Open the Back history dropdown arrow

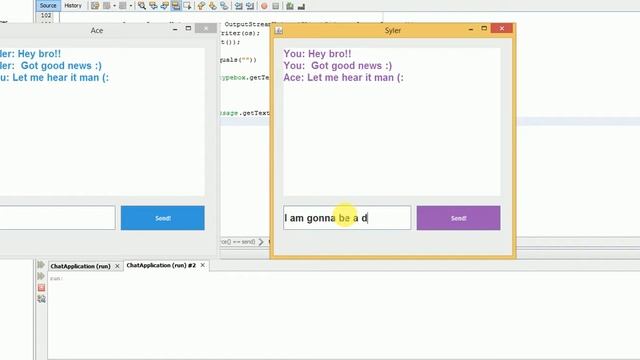click(x=114, y=6)
